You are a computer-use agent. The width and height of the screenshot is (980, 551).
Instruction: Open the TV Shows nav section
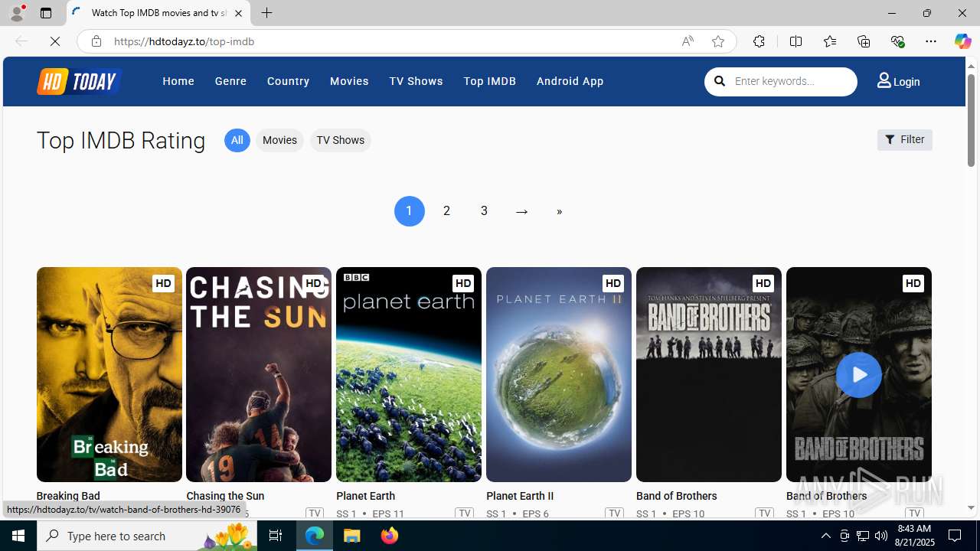point(416,81)
